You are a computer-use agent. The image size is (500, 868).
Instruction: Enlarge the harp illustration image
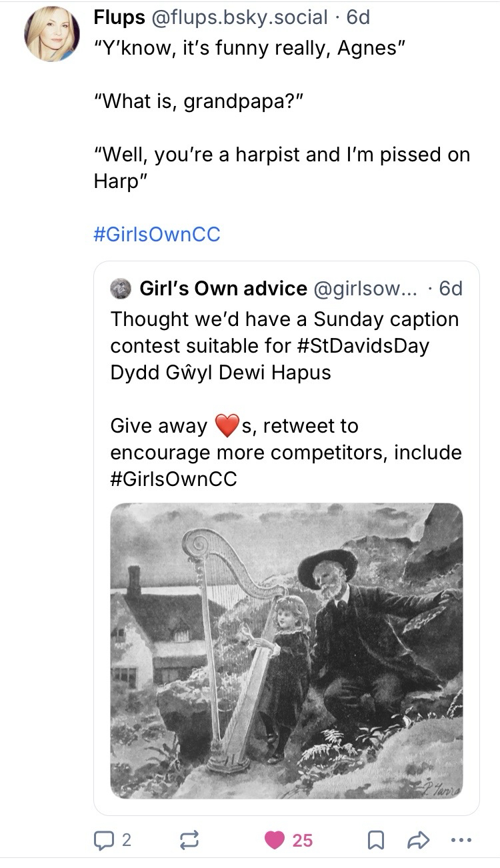(286, 650)
